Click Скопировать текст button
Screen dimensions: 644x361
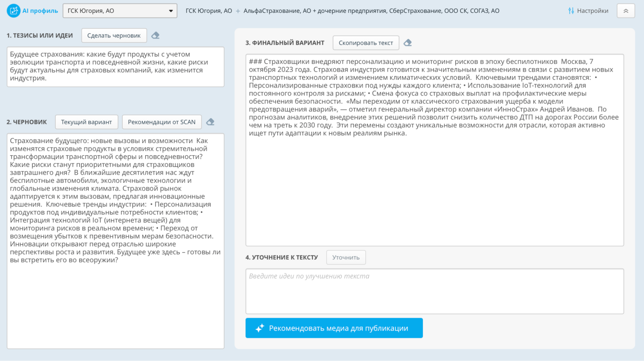[x=366, y=42]
